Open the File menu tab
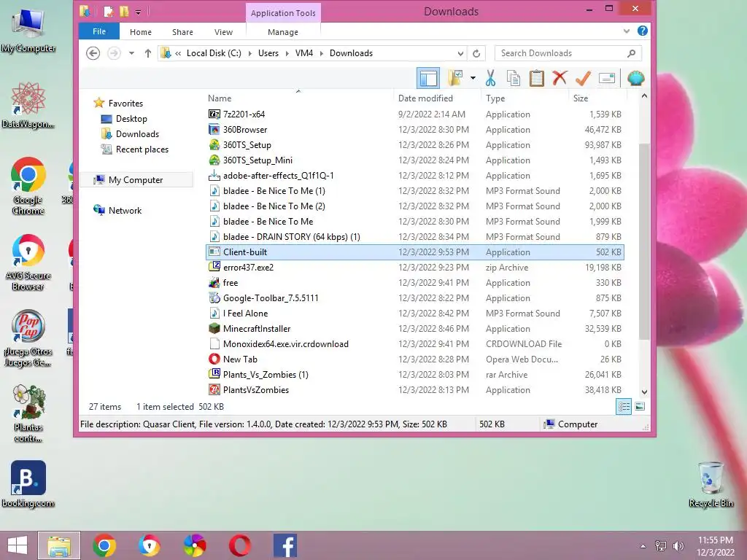The width and height of the screenshot is (747, 560). point(99,31)
